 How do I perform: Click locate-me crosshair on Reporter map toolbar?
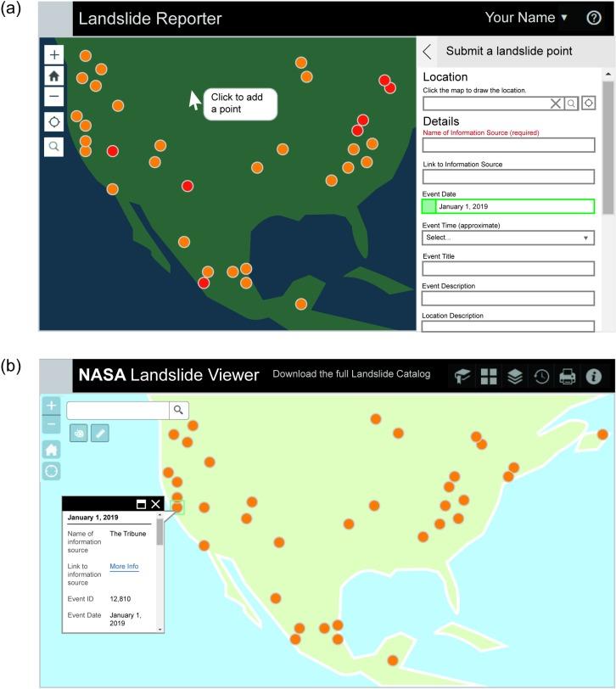[x=54, y=121]
